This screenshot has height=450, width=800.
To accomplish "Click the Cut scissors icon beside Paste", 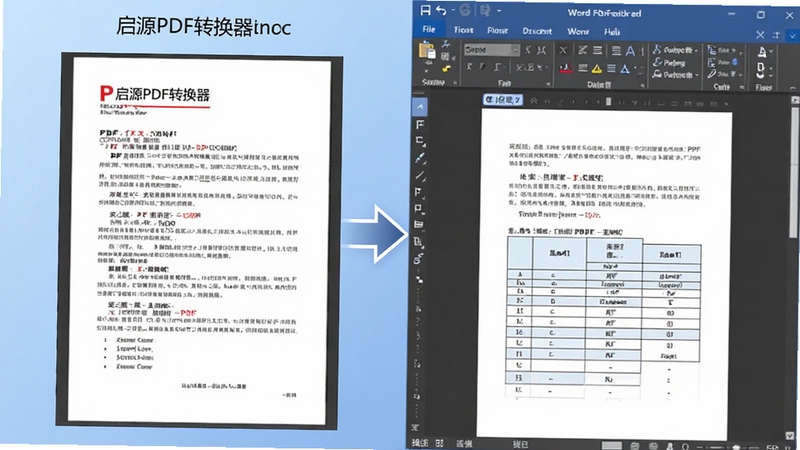I will coord(445,45).
